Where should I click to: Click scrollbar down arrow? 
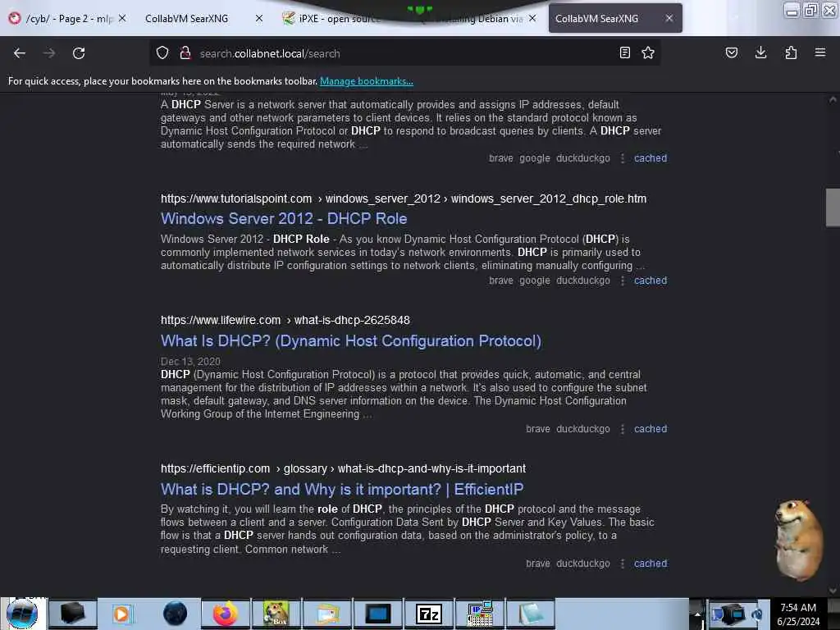[x=833, y=591]
